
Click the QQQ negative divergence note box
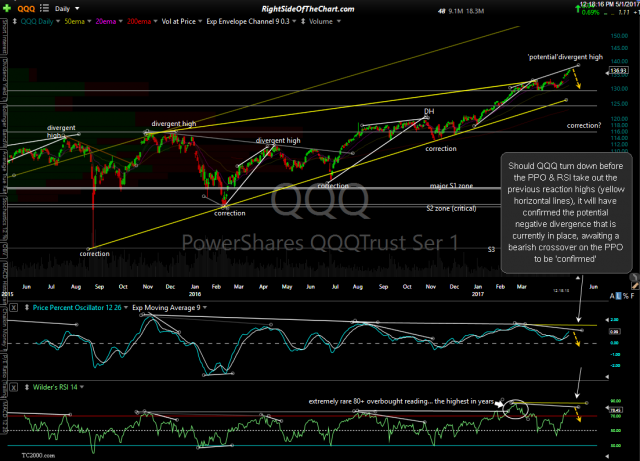pos(566,212)
